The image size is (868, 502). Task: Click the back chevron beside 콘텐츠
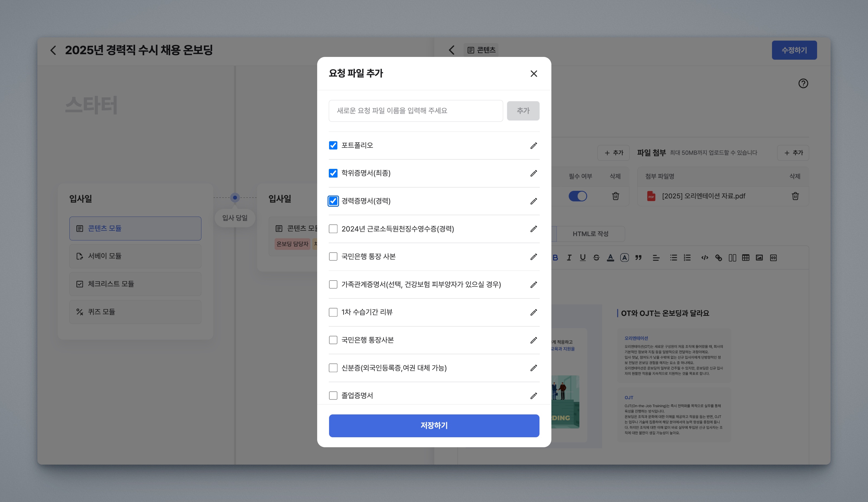point(452,50)
